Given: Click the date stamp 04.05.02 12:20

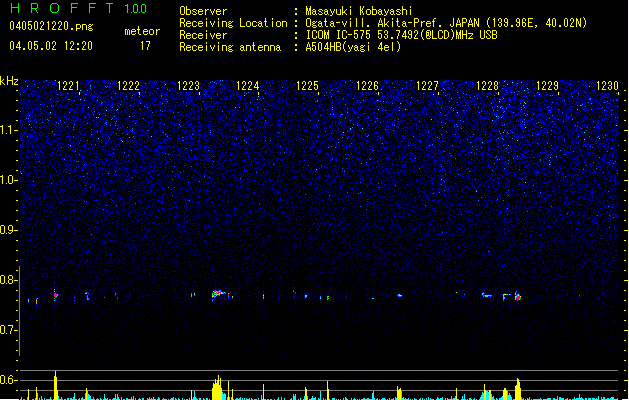Looking at the screenshot, I should [51, 46].
